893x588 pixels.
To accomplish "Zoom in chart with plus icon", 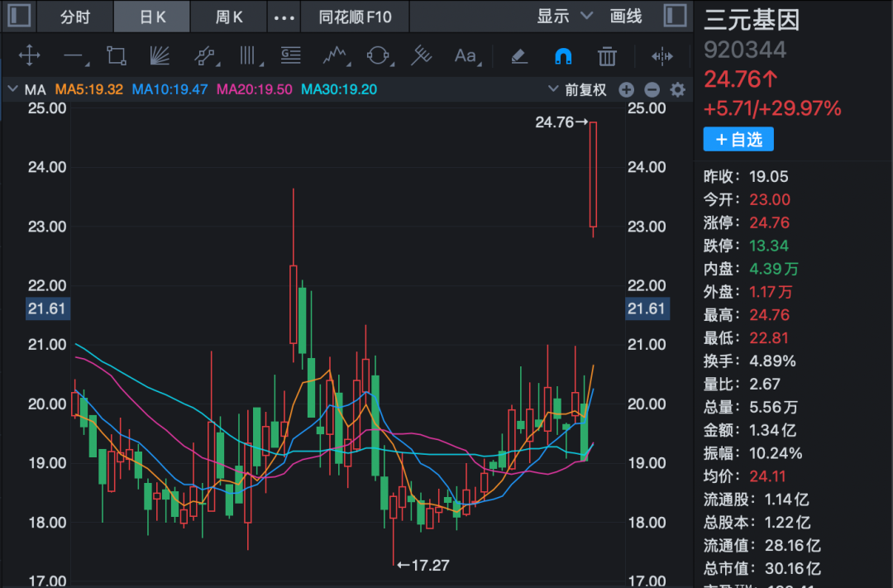I will pyautogui.click(x=627, y=89).
